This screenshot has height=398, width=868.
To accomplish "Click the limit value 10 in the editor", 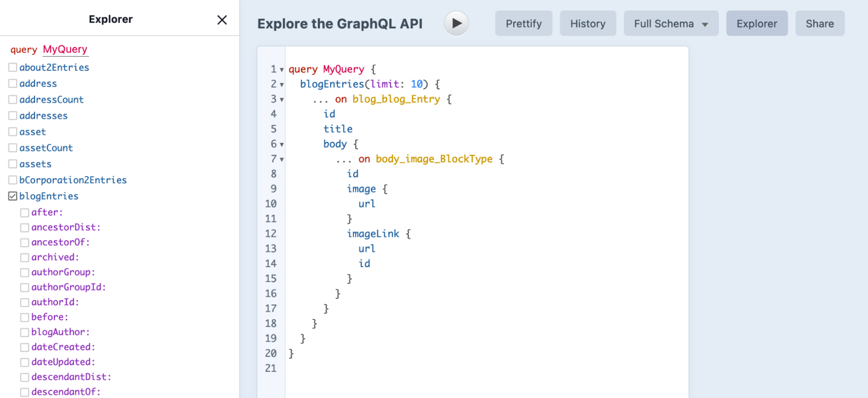I will 417,84.
